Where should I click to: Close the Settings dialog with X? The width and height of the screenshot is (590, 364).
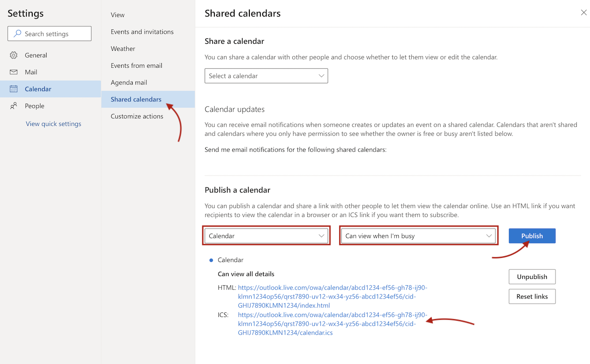pyautogui.click(x=584, y=13)
